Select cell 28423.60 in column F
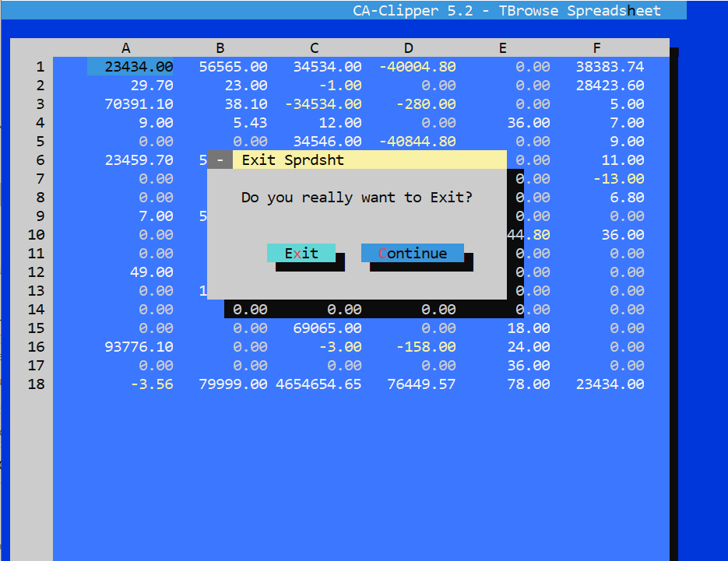 (x=610, y=86)
